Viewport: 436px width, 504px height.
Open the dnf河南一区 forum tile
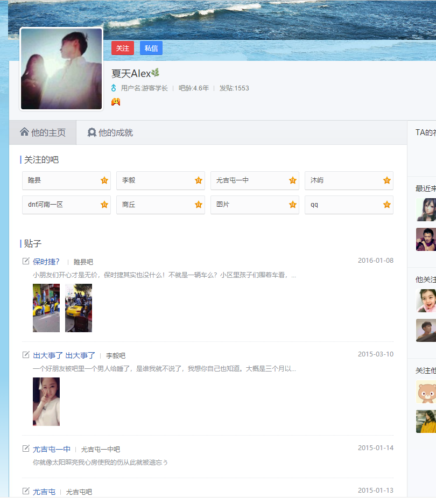coord(67,205)
